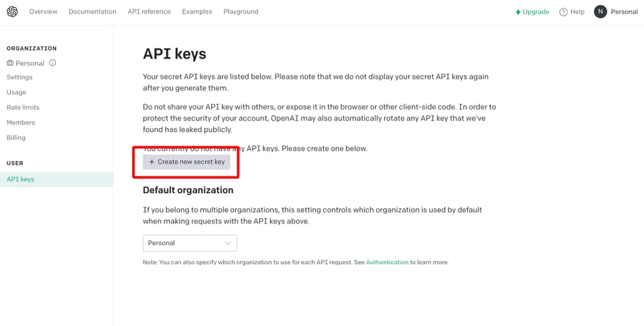644x326 pixels.
Task: Select API keys under User
Action: (x=57, y=179)
